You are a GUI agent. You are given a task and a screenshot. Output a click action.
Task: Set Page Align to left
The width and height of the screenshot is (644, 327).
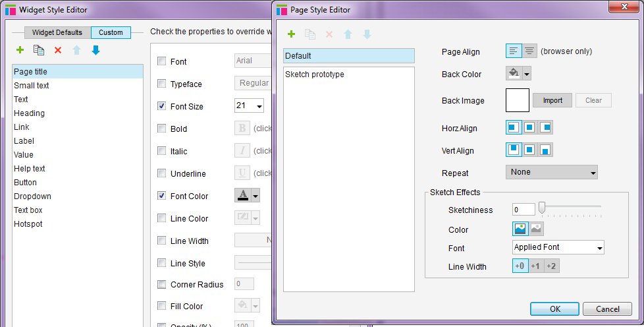click(514, 51)
